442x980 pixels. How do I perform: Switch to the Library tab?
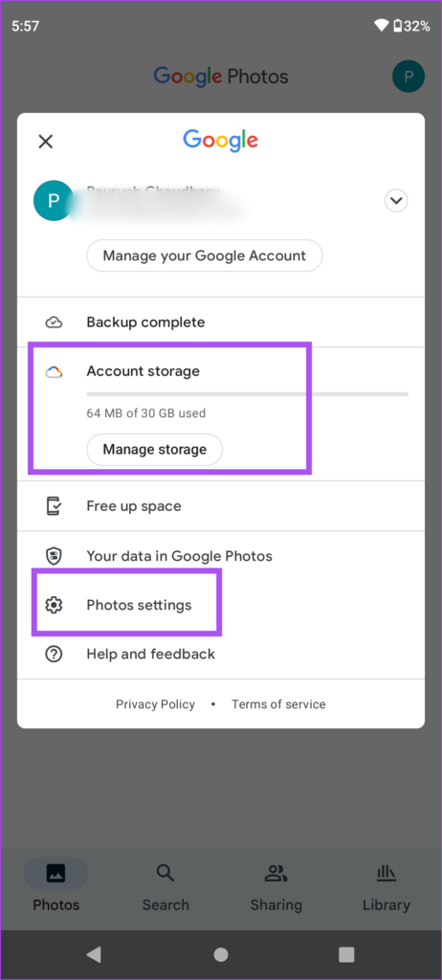(x=387, y=888)
